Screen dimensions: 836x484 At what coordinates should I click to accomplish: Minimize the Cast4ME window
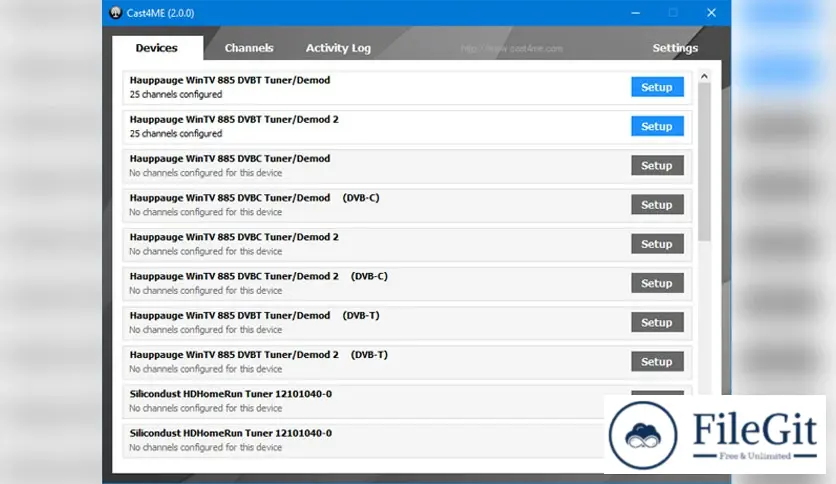click(x=636, y=13)
